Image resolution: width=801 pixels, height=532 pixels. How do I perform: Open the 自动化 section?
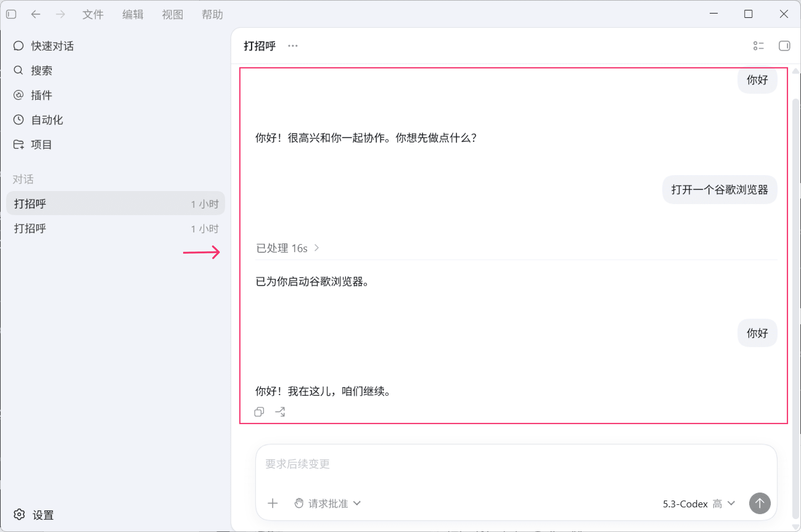coord(115,120)
